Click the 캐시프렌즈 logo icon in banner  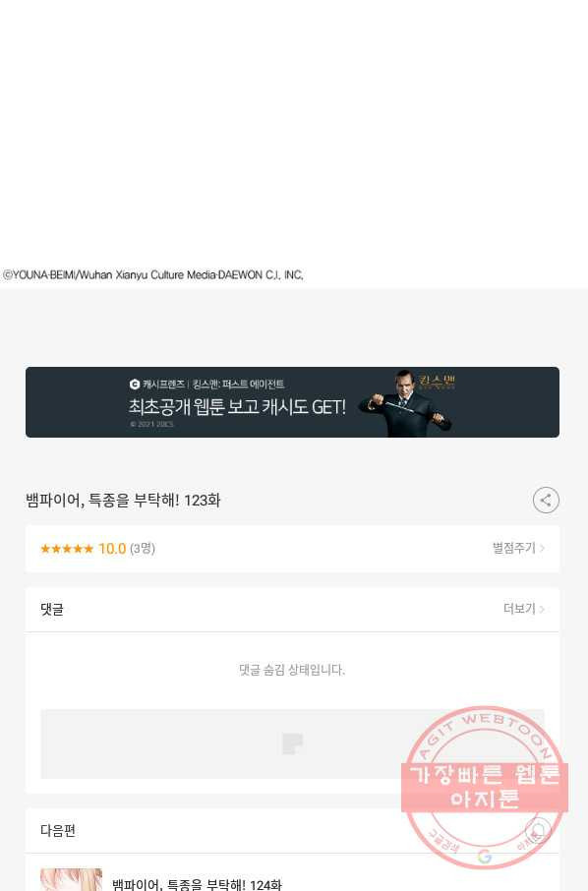(135, 385)
